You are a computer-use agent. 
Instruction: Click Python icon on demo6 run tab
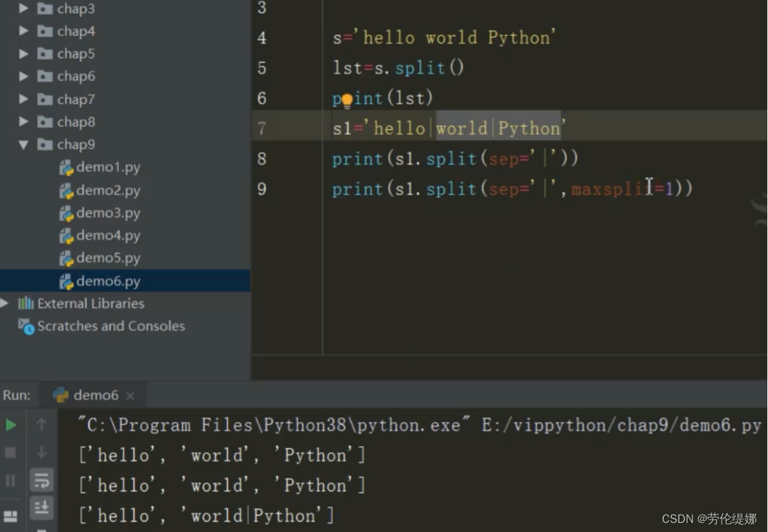61,395
